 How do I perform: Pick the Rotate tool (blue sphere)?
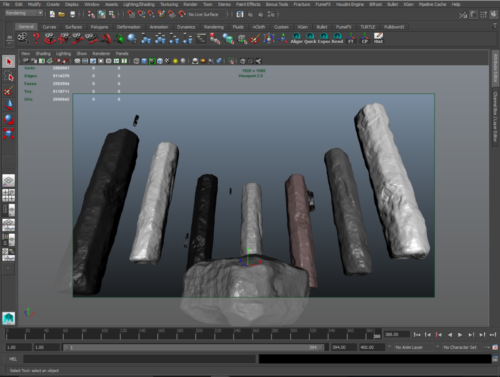pyautogui.click(x=9, y=119)
